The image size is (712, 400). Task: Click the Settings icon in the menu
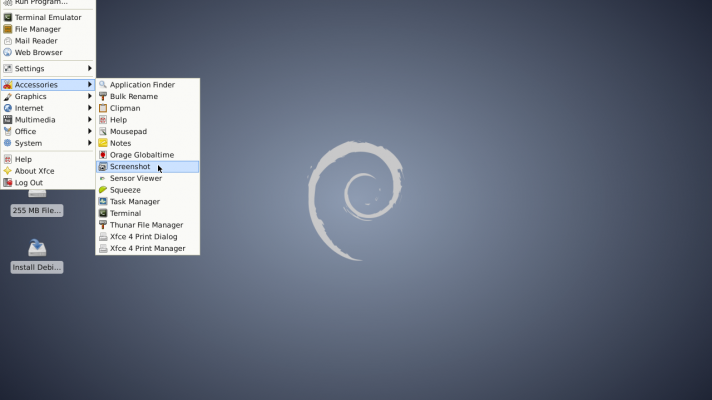tap(8, 69)
